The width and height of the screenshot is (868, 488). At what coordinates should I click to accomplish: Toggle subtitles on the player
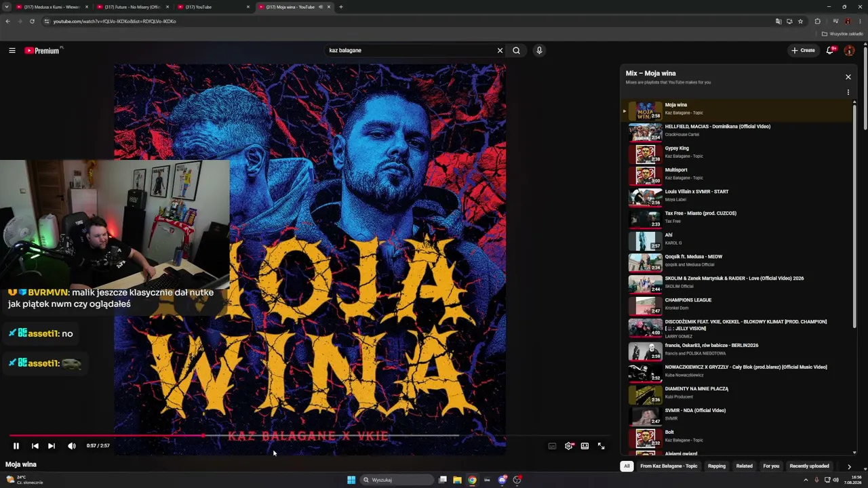click(552, 446)
